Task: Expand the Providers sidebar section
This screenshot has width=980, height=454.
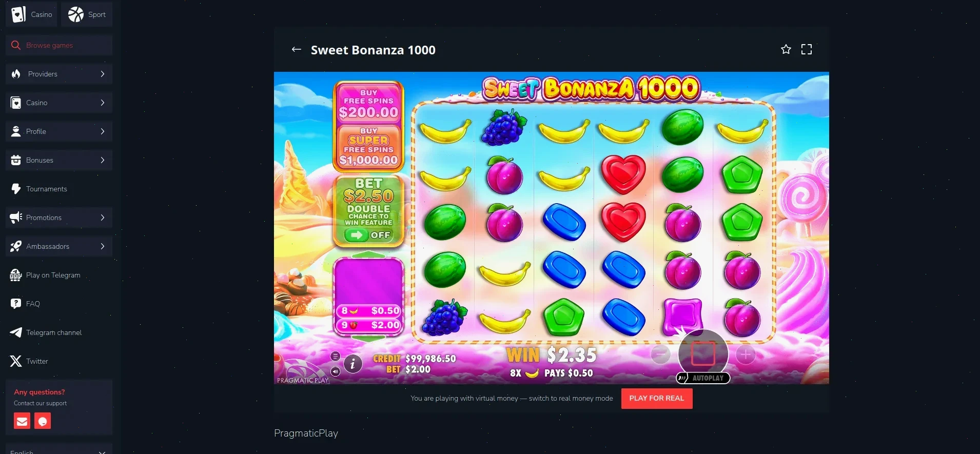Action: pos(59,74)
